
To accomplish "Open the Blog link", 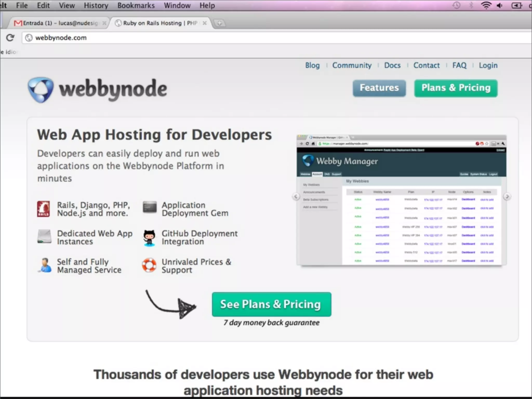I will [312, 65].
